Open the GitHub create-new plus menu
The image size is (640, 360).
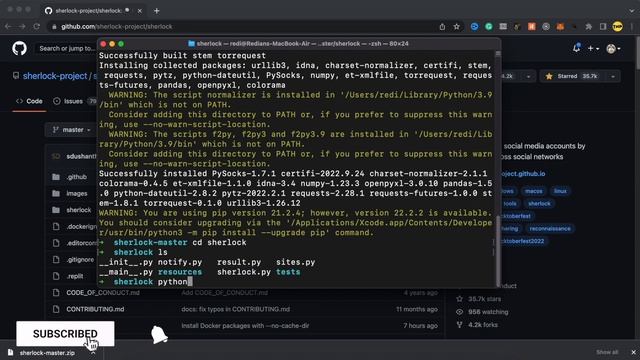coord(593,49)
